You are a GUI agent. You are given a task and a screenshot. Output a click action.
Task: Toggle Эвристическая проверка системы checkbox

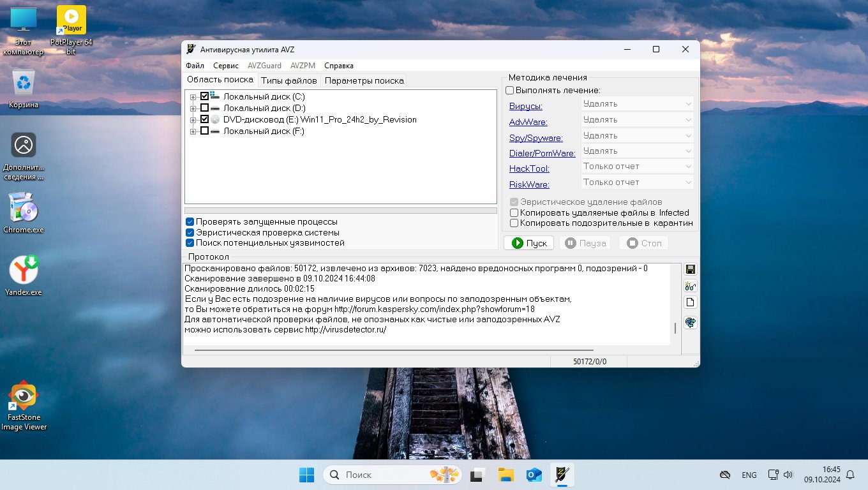coord(190,233)
